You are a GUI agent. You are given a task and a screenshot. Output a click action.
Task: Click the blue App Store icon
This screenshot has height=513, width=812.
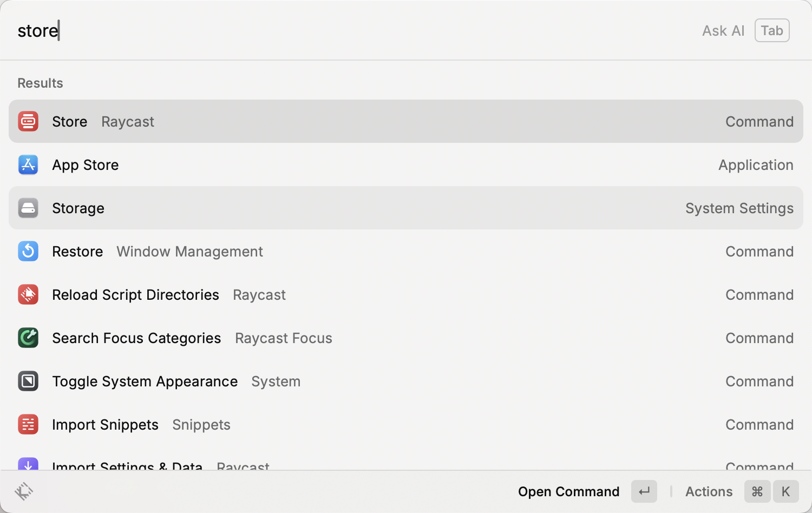(x=28, y=165)
